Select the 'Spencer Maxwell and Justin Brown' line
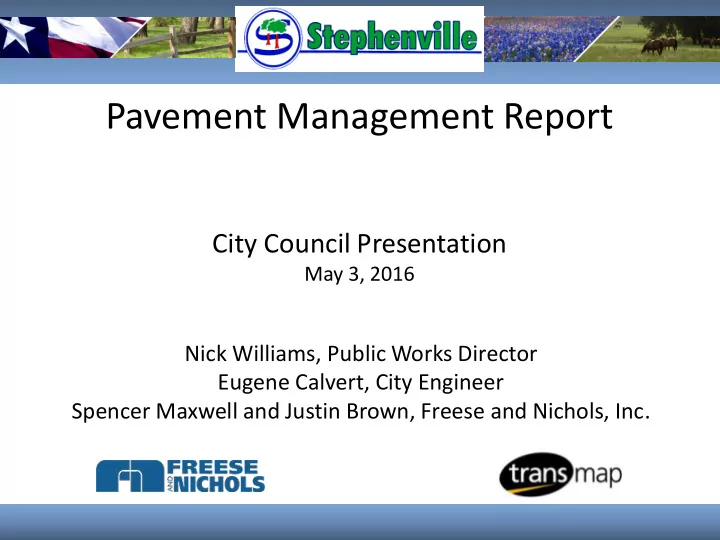The width and height of the screenshot is (720, 540). point(360,411)
